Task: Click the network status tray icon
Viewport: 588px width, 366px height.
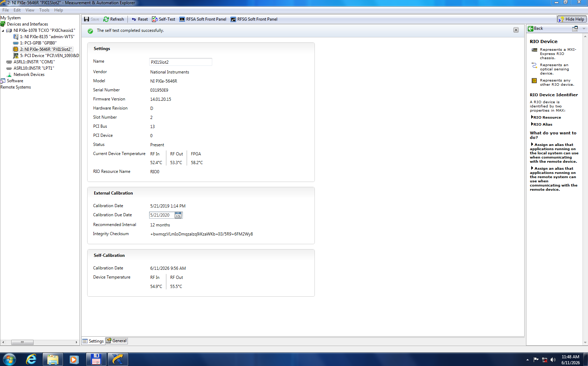Action: click(545, 360)
